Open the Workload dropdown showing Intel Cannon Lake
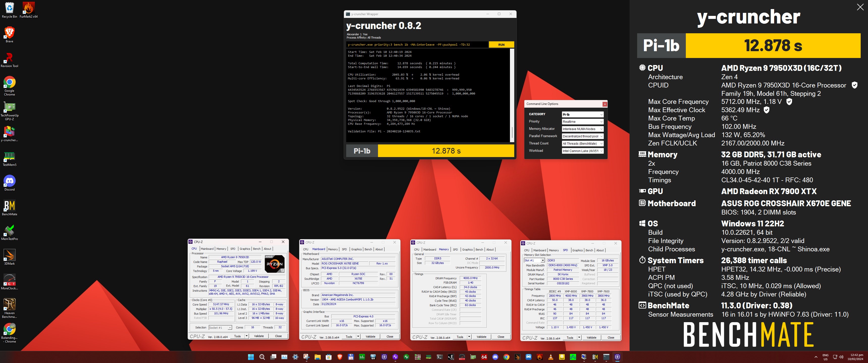Screen dimensions: 868x363 click(x=582, y=151)
